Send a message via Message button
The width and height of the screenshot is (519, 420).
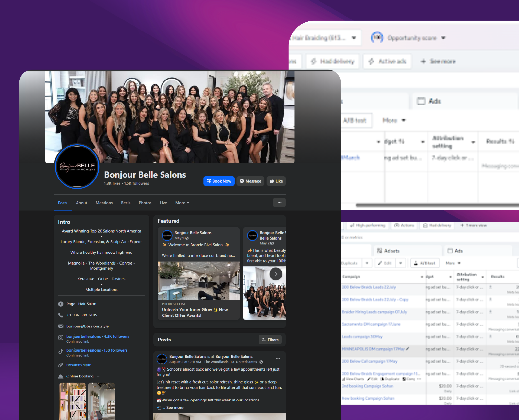click(x=250, y=181)
